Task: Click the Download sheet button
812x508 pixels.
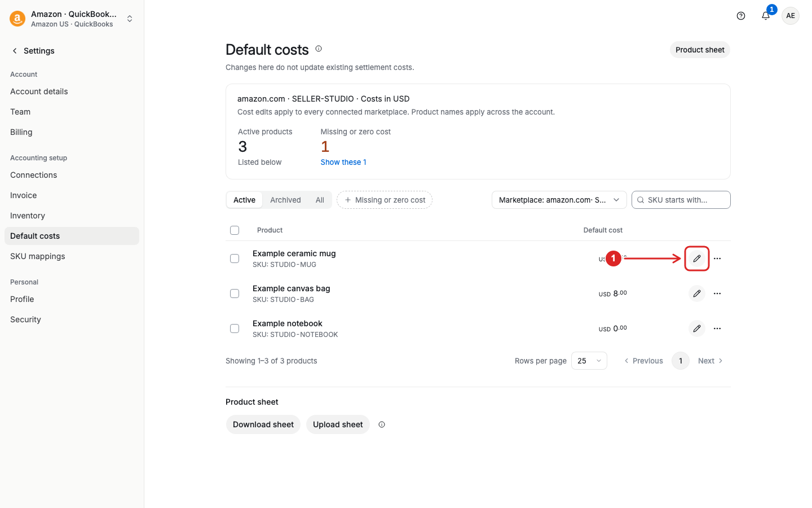Action: 263,424
